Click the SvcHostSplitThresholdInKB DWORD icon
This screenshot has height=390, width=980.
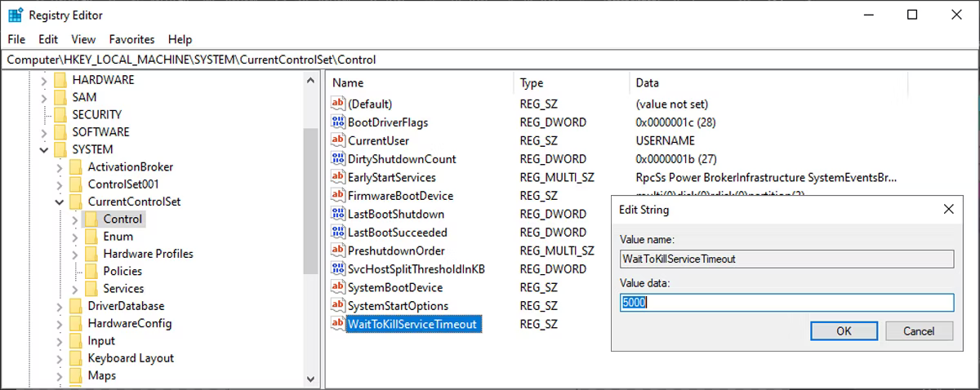coord(338,269)
